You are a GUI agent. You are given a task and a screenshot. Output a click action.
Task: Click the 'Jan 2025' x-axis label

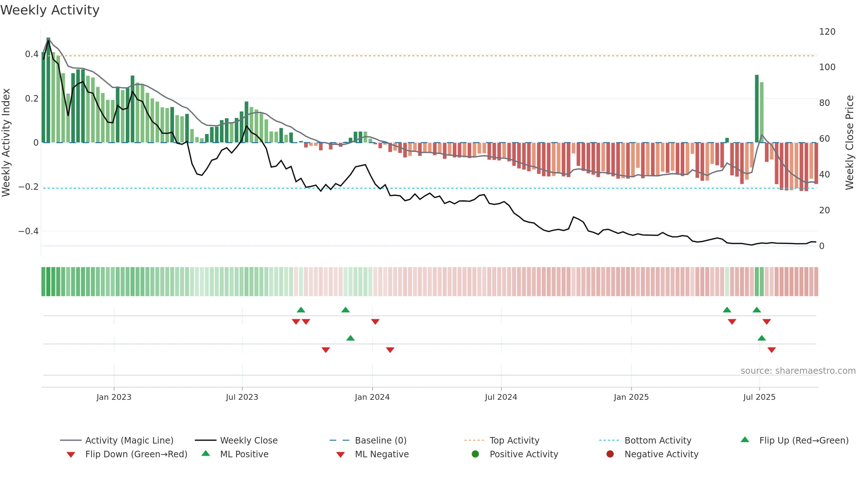click(x=631, y=397)
